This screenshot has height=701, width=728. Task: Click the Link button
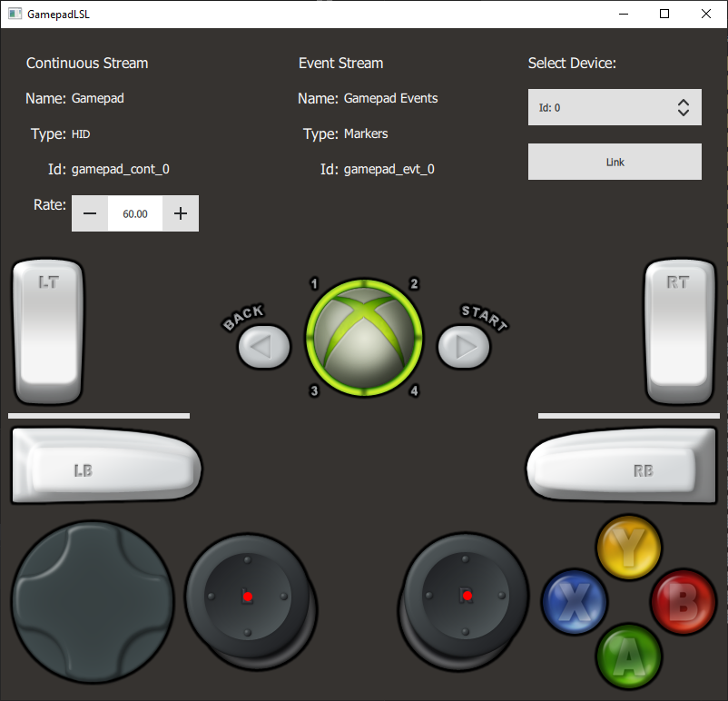615,162
